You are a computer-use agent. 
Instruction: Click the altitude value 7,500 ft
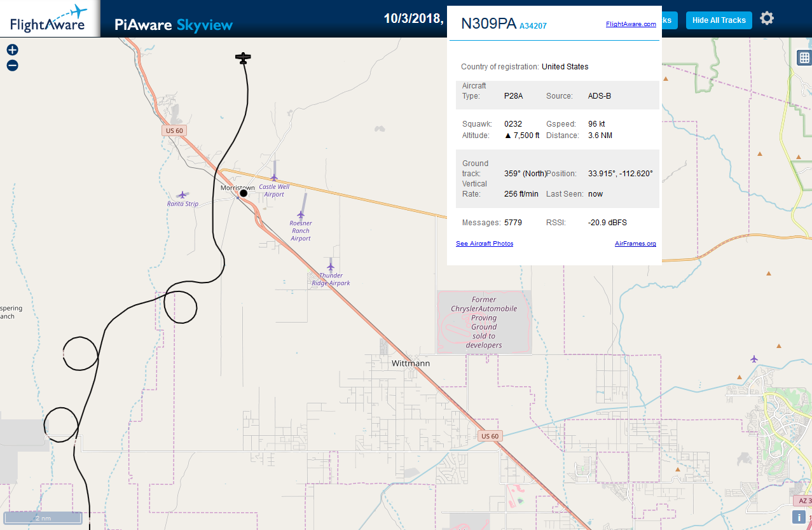pyautogui.click(x=522, y=136)
